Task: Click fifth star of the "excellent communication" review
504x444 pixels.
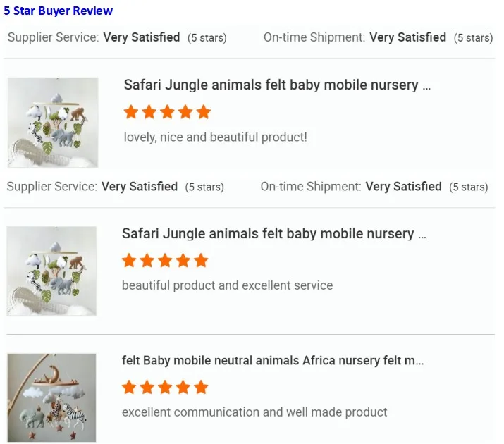Action: (202, 387)
